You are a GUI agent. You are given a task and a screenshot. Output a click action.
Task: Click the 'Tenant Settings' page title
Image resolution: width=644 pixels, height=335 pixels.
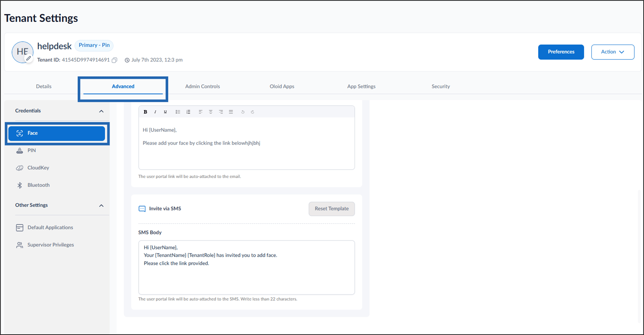[41, 18]
